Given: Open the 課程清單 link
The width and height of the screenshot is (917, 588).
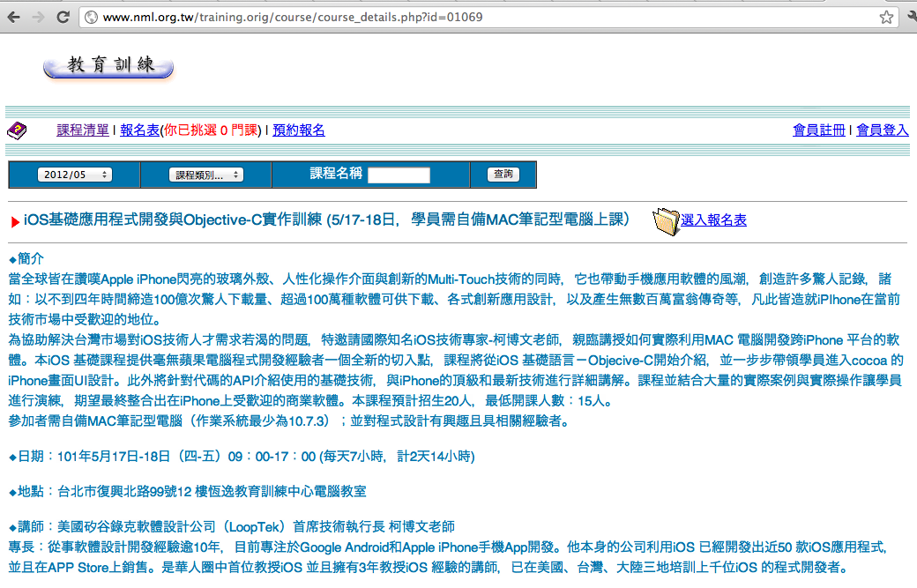Looking at the screenshot, I should coord(83,130).
